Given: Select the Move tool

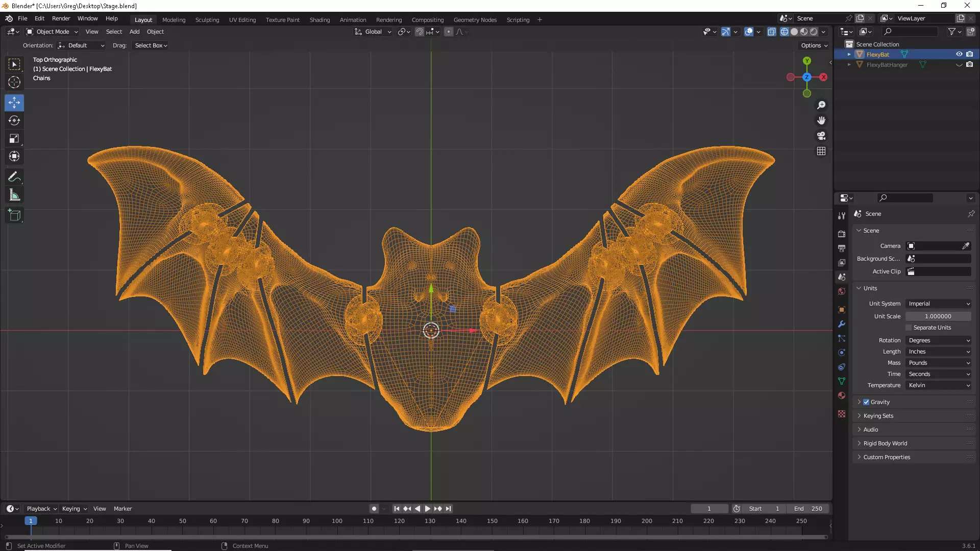Looking at the screenshot, I should (x=14, y=103).
